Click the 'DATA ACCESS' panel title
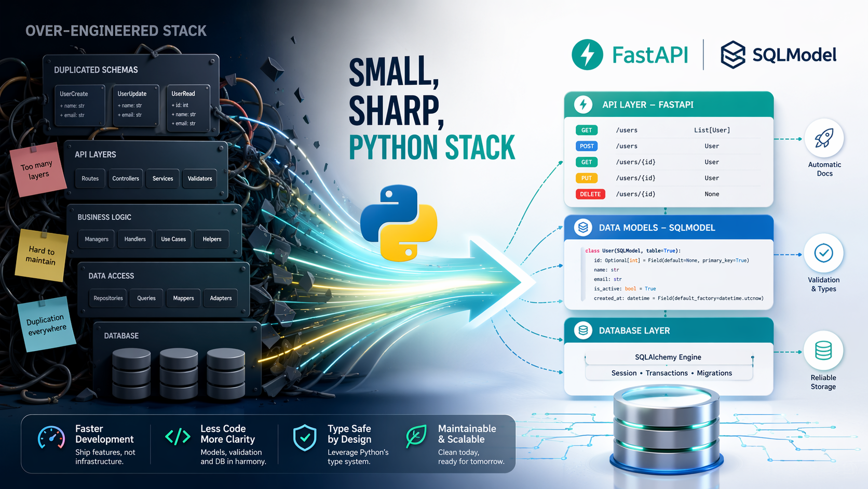The image size is (868, 489). click(111, 276)
